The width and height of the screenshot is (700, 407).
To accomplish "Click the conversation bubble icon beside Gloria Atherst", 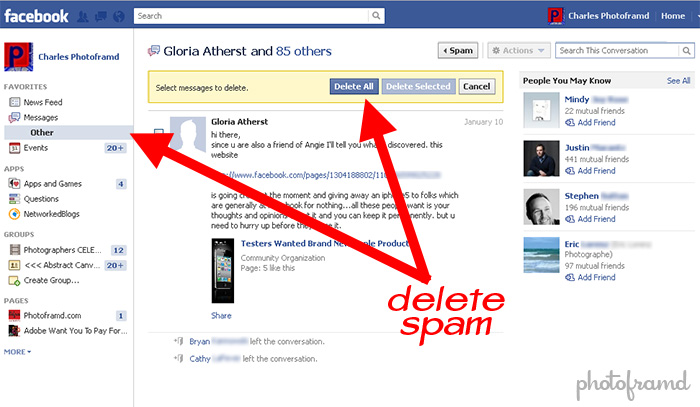I will point(154,51).
